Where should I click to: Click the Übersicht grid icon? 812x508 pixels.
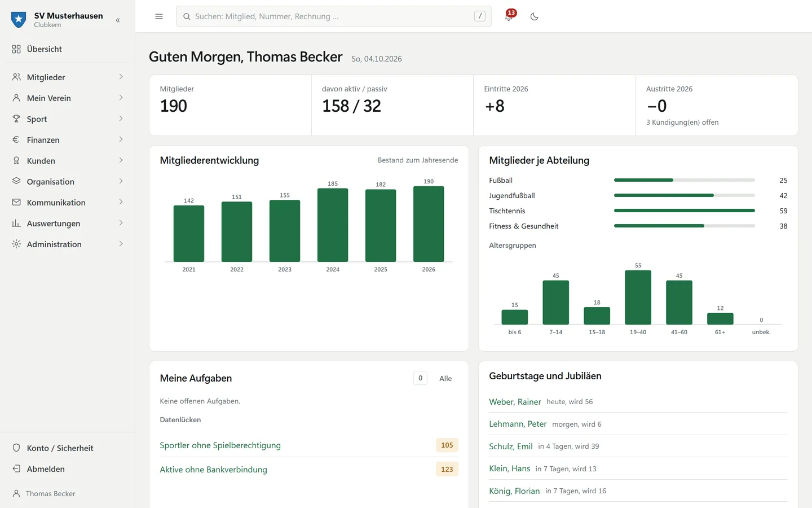[x=16, y=49]
